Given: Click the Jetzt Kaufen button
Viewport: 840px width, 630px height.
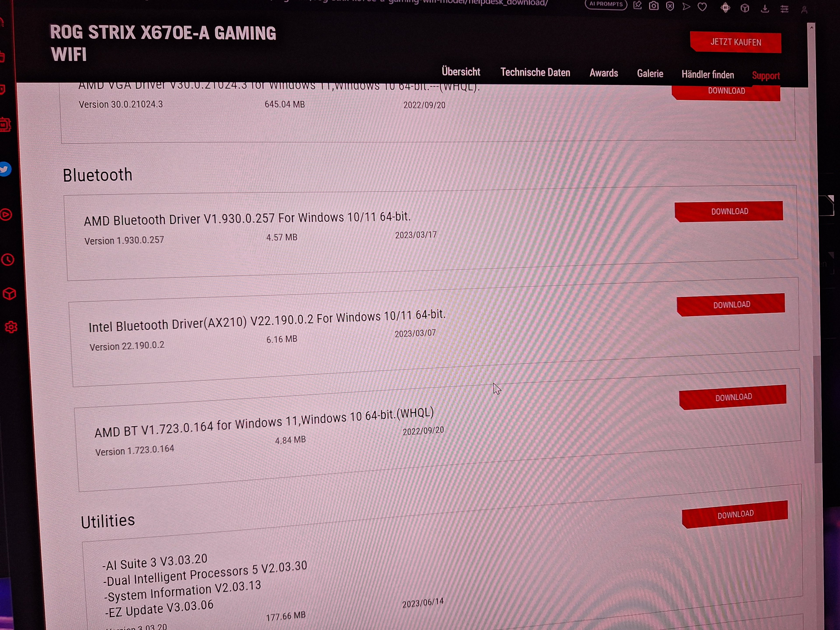Looking at the screenshot, I should click(736, 42).
